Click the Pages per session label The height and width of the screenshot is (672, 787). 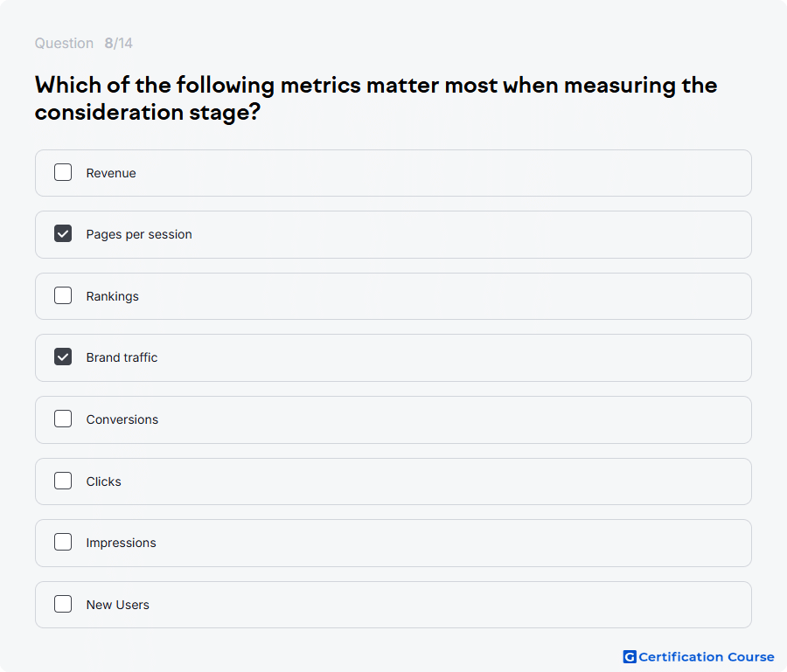pos(139,235)
